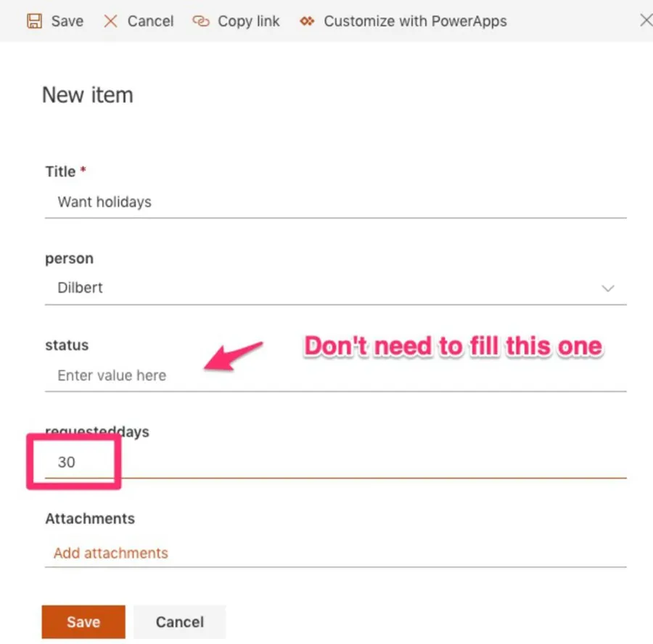This screenshot has width=653, height=644.
Task: Click the chain link Copy link icon
Action: 201,21
